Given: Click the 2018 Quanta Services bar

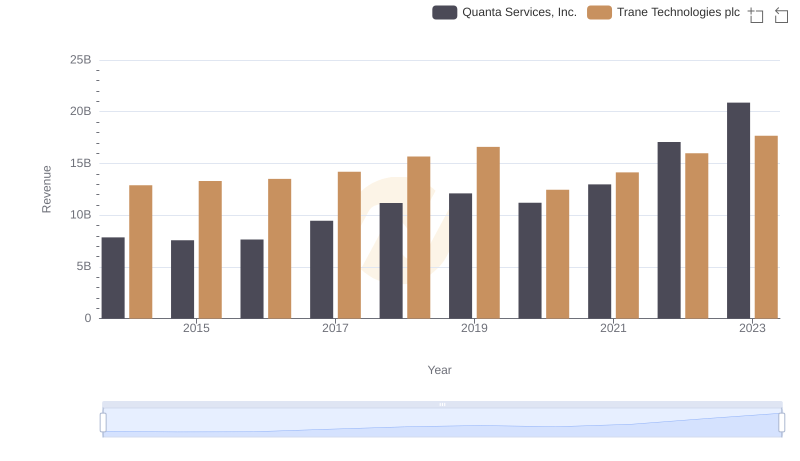Looking at the screenshot, I should point(391,261).
